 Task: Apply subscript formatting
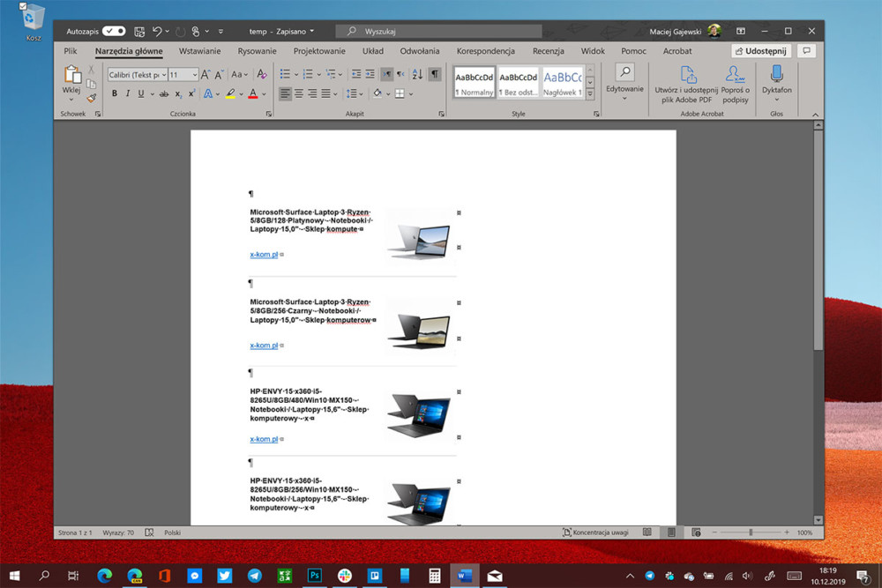click(178, 93)
